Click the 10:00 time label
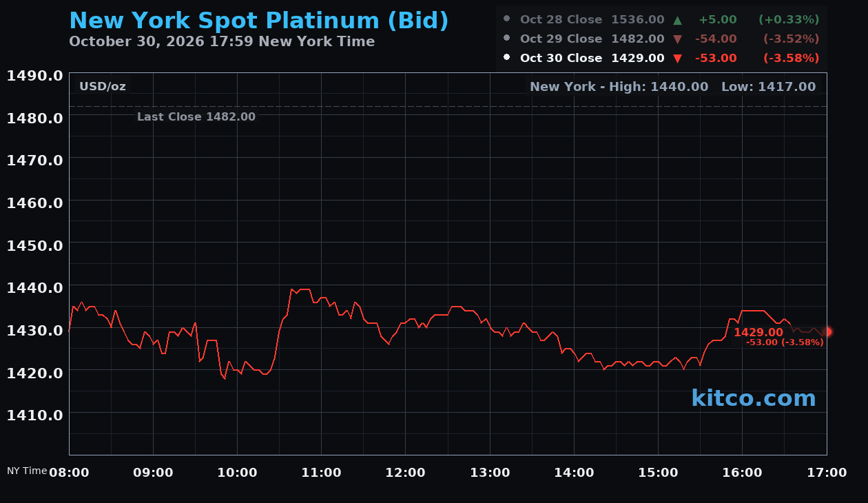The image size is (868, 503). pyautogui.click(x=237, y=473)
